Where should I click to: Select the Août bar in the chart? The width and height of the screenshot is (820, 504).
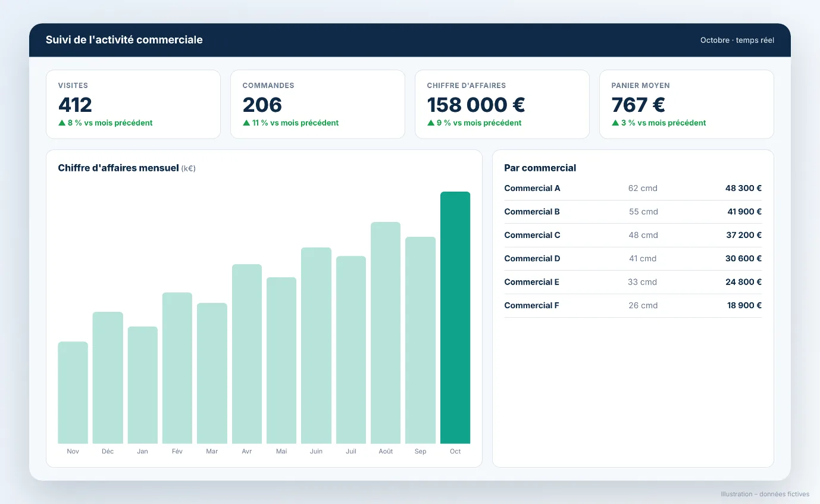tap(386, 333)
